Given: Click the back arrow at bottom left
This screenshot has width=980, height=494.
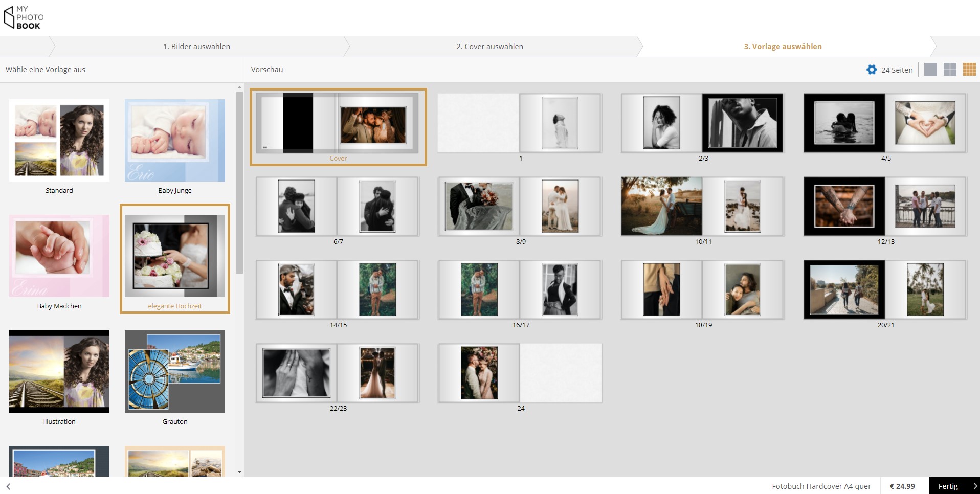Looking at the screenshot, I should [x=9, y=486].
